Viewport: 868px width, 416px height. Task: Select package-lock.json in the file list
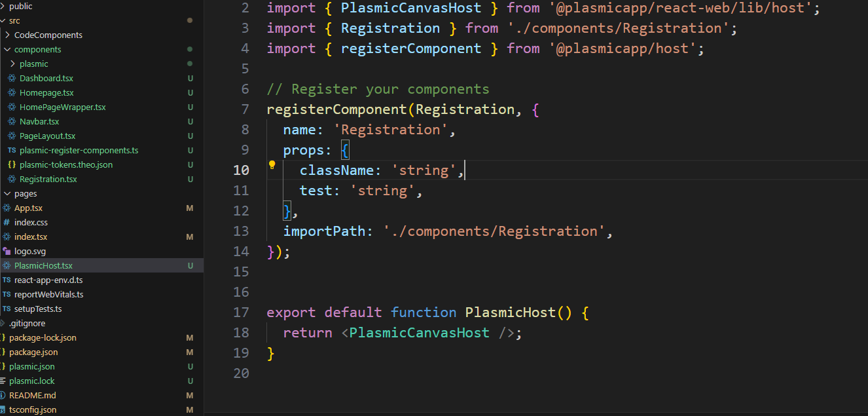click(43, 338)
